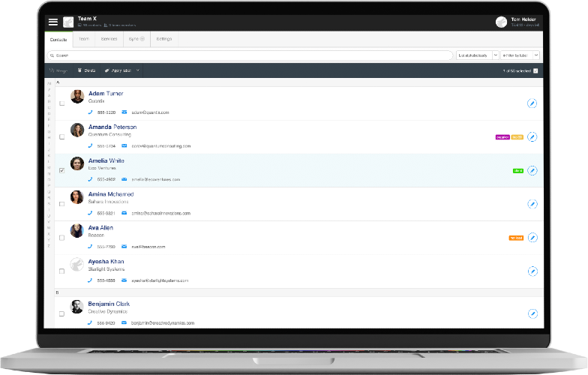Click the Apply label button

click(118, 70)
